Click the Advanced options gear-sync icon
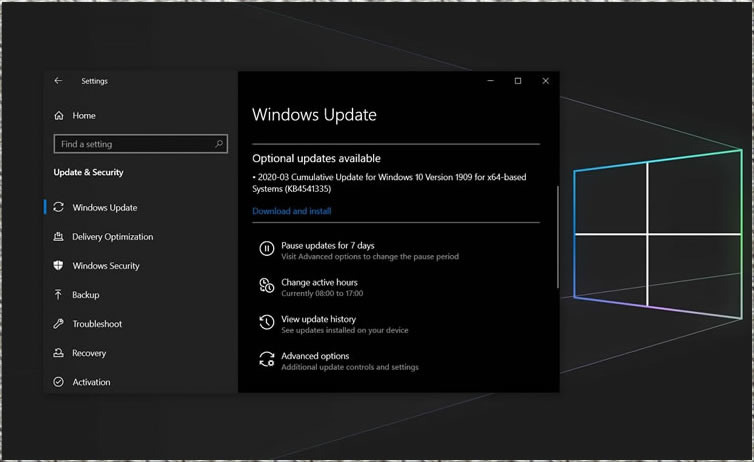Viewport: 754px width, 462px height. [266, 359]
